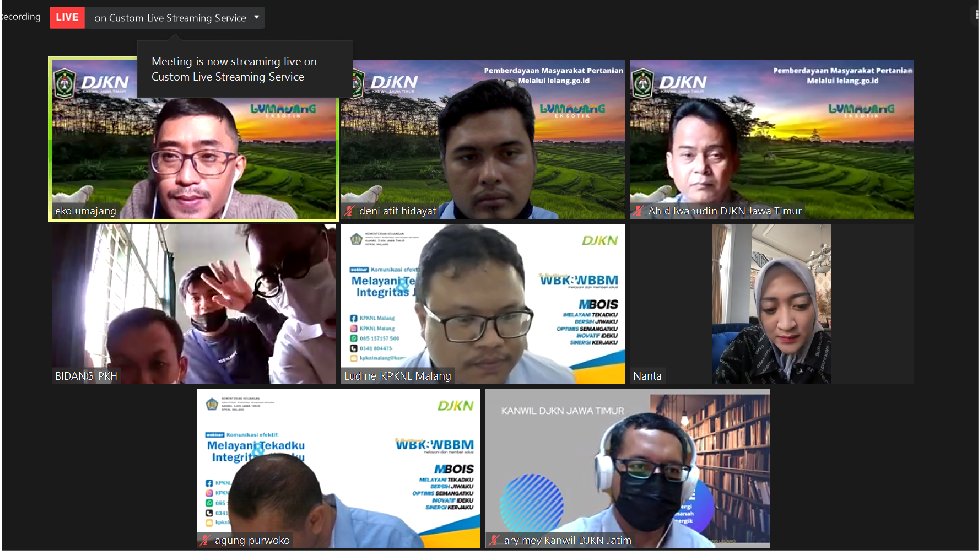The height and width of the screenshot is (551, 980).
Task: Click muted mic icon beside Ahid Iwanudin
Action: [639, 211]
